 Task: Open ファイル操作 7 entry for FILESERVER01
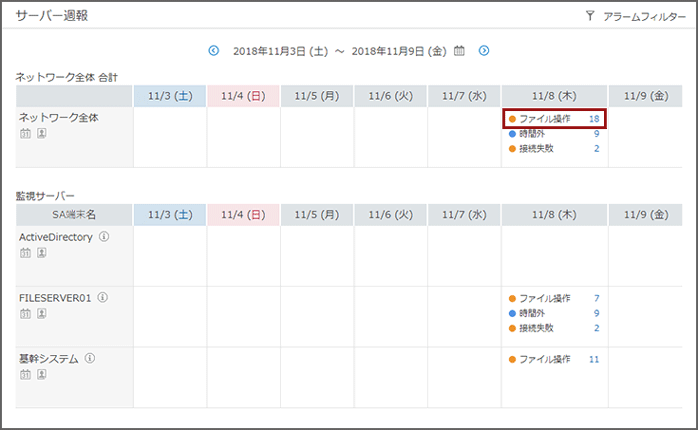pos(555,298)
